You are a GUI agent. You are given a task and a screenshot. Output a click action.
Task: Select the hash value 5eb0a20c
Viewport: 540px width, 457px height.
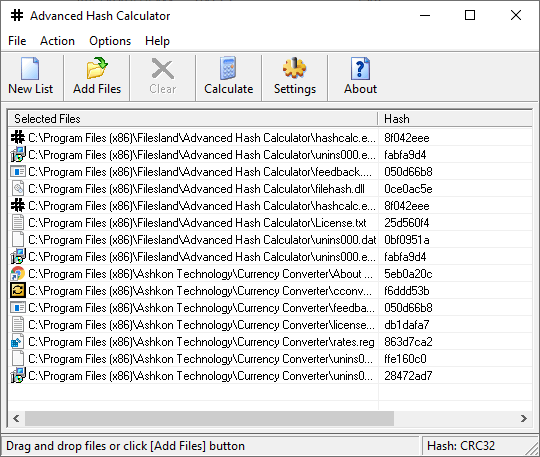tap(408, 273)
